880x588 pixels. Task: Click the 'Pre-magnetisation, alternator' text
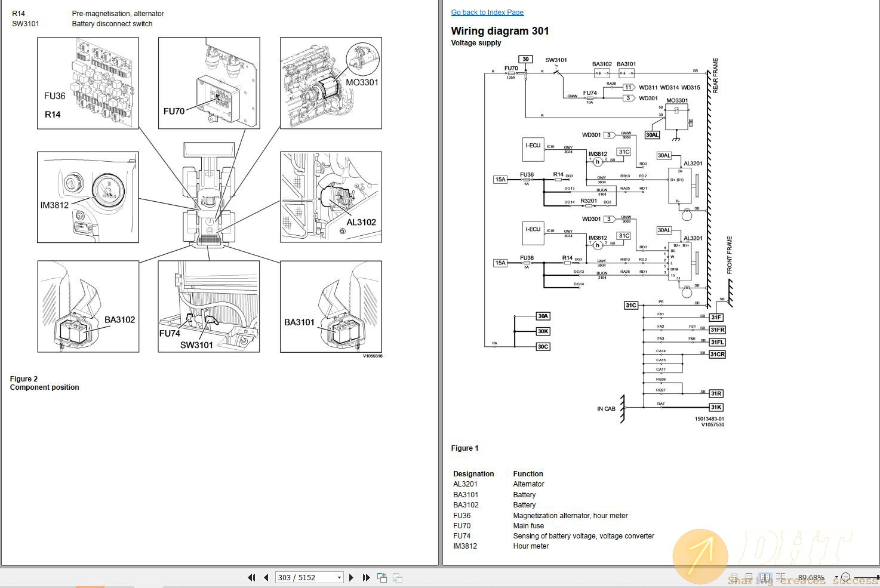pyautogui.click(x=118, y=13)
